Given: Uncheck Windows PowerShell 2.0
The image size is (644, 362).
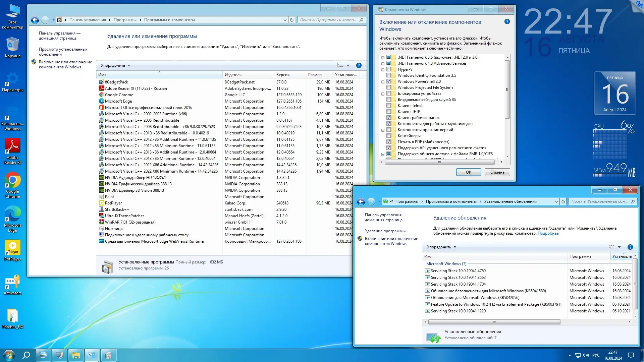Looking at the screenshot, I should (x=389, y=81).
